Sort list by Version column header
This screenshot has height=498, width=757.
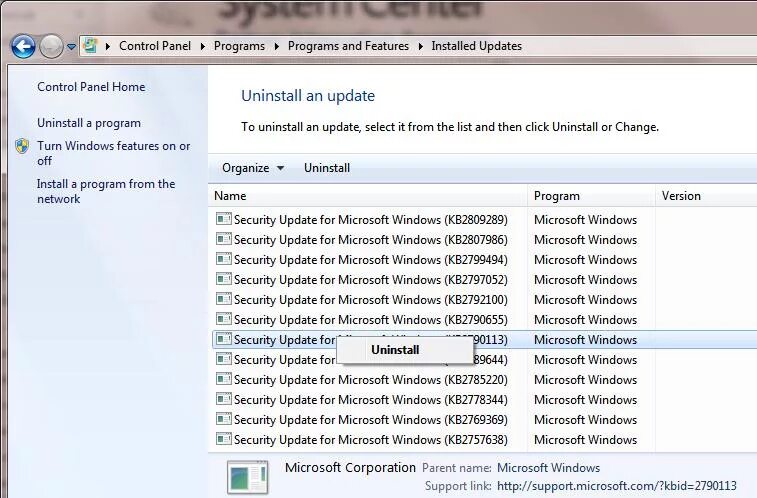click(706, 196)
